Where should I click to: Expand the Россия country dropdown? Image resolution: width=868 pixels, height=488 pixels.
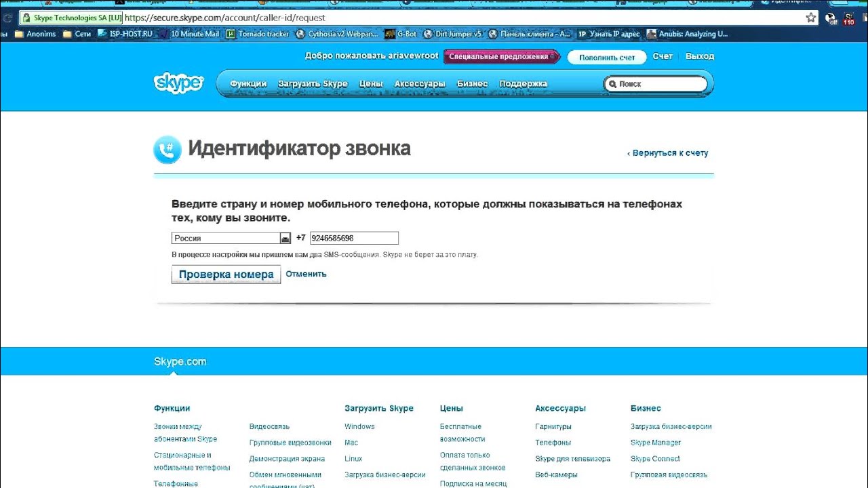(231, 238)
